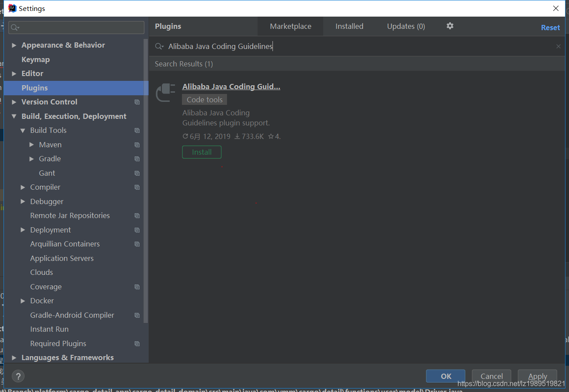Expand the Docker node

point(23,301)
